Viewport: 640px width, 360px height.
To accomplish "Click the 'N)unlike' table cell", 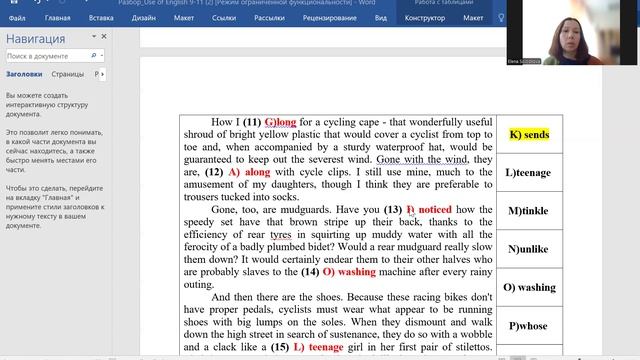I will coord(529,249).
